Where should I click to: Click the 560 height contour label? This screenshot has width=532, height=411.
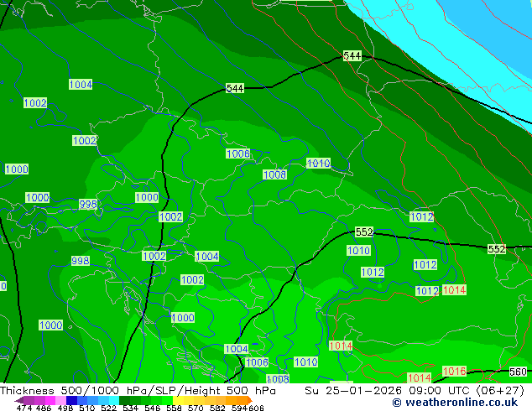click(x=518, y=372)
